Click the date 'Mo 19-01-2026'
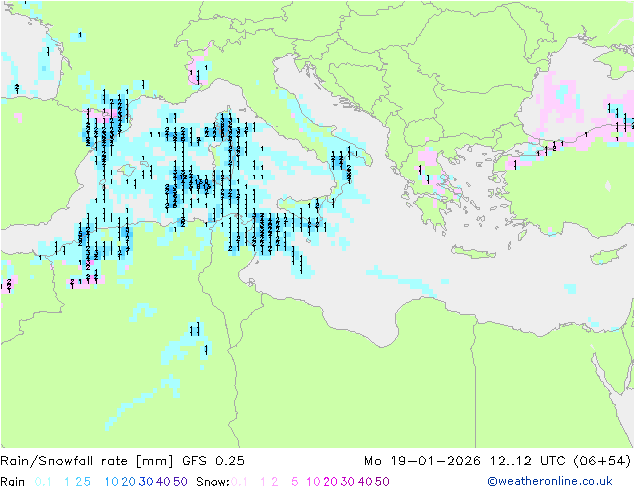634x490 pixels. [x=422, y=461]
